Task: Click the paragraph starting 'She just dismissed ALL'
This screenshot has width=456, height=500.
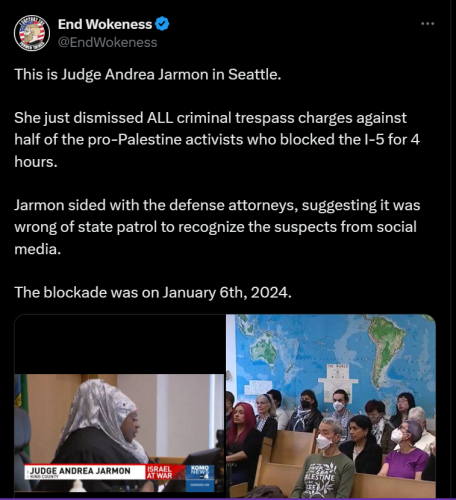Action: (x=217, y=140)
